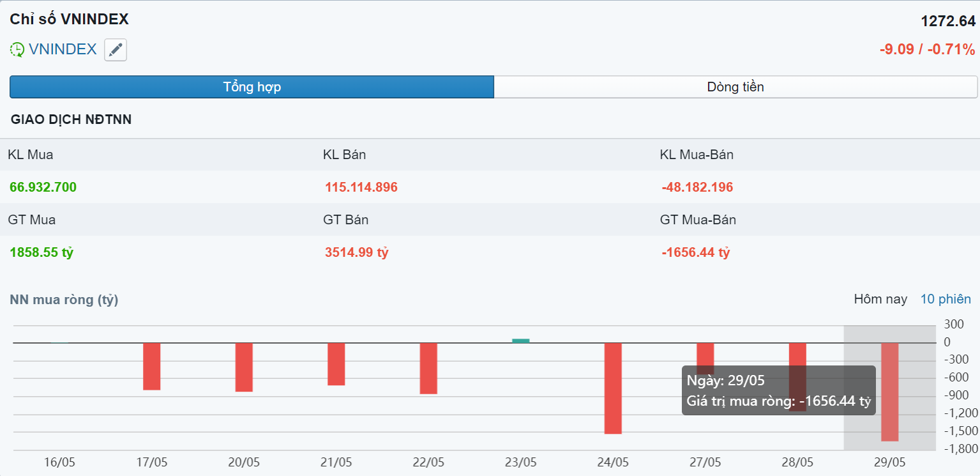Click the red bar for 20/05
This screenshot has height=476, width=980.
click(x=244, y=367)
